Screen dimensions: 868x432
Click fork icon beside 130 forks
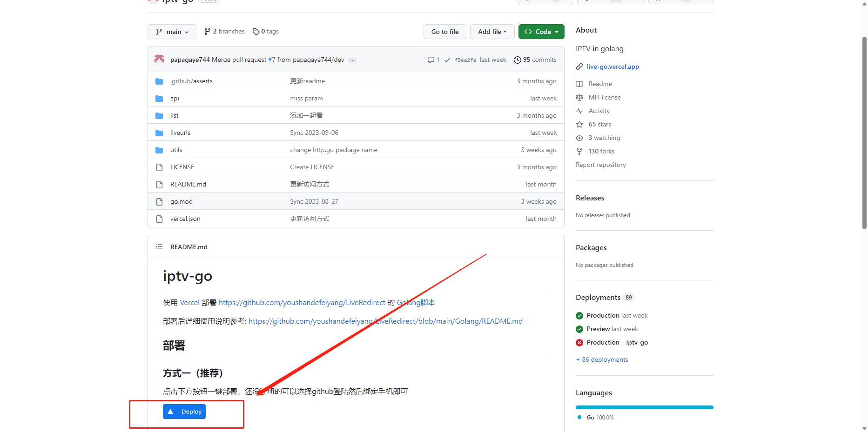[579, 152]
